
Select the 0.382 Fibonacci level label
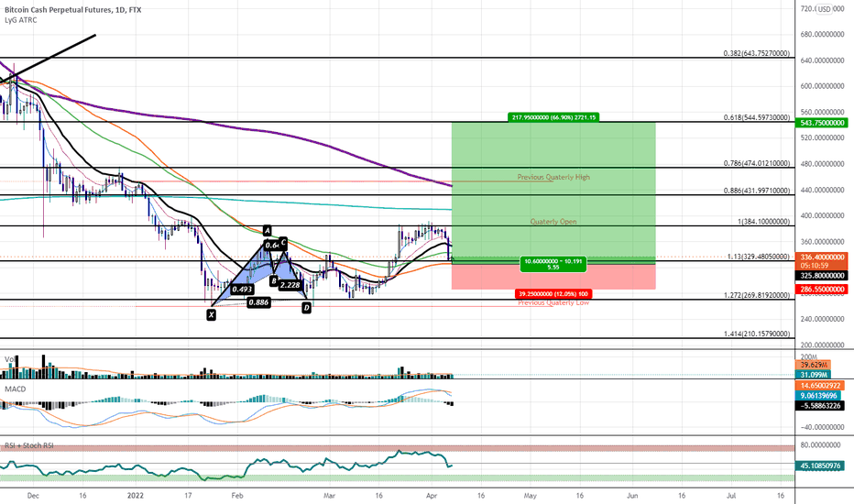coord(757,53)
